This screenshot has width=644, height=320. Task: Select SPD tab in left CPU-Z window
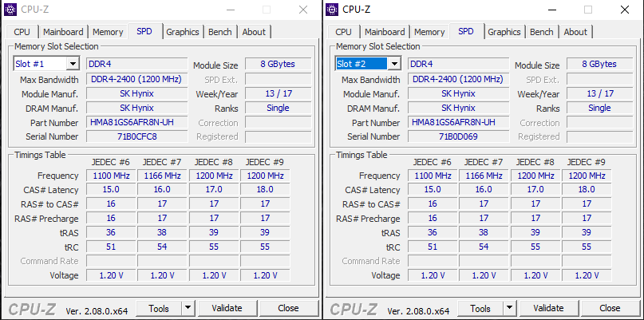point(144,31)
